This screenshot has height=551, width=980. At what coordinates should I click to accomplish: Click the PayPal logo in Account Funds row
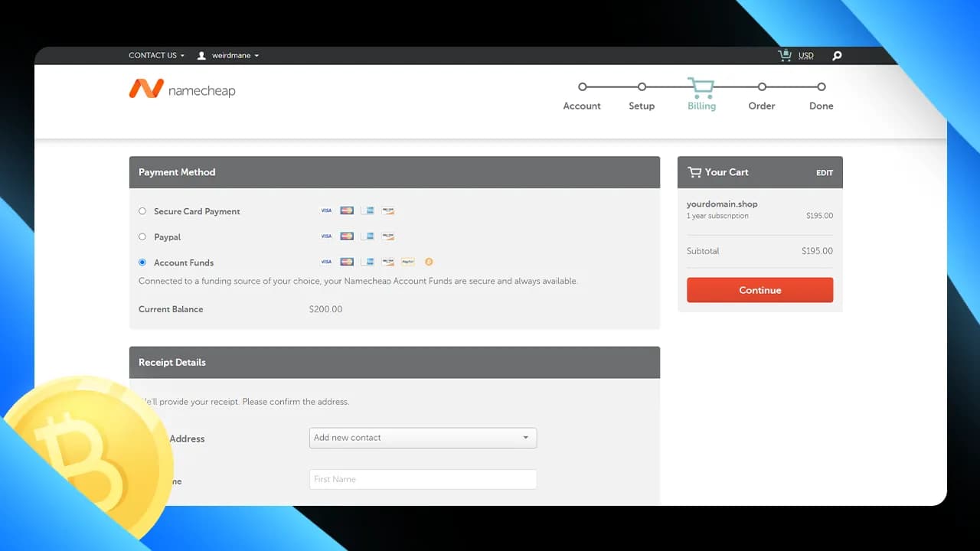[x=408, y=262]
